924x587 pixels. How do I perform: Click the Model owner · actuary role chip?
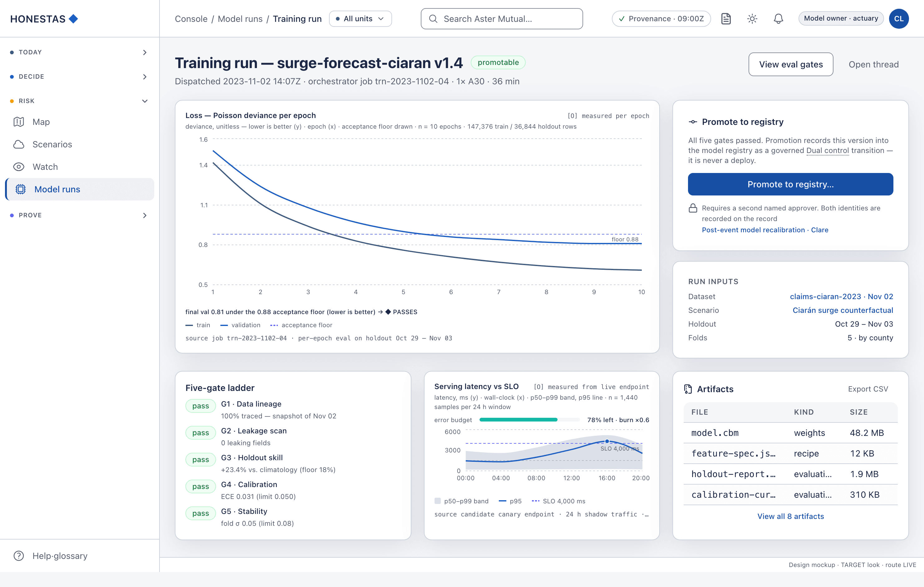[x=841, y=18]
